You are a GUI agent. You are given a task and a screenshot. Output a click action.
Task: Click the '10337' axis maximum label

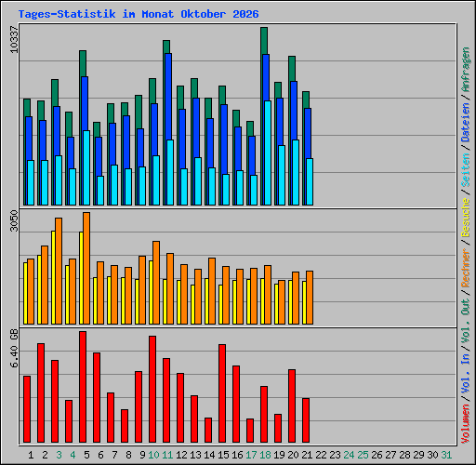point(14,39)
